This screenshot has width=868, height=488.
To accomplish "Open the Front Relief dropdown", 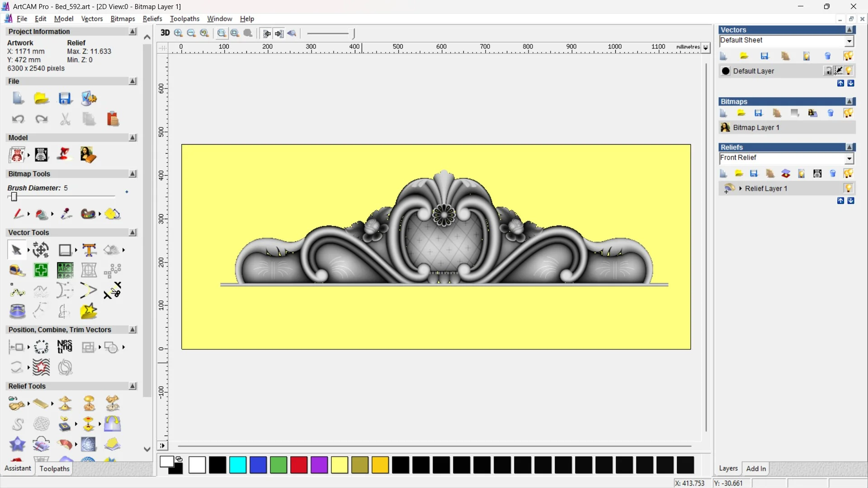I will 849,159.
